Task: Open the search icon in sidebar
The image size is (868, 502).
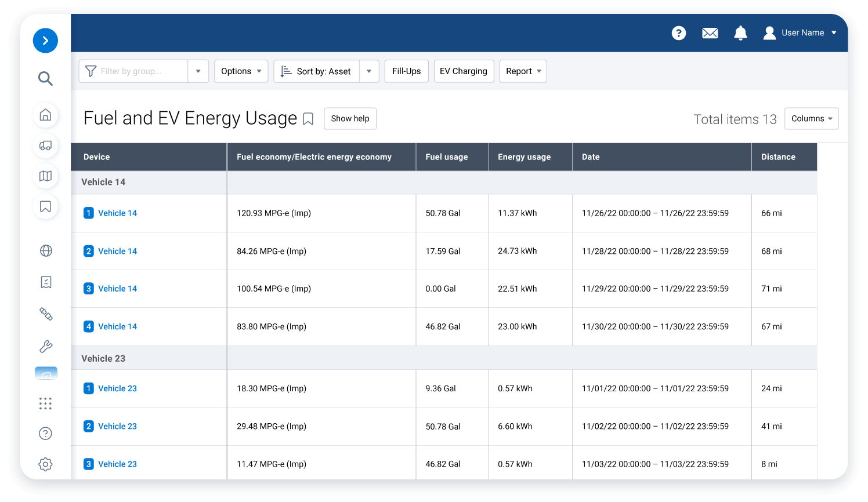Action: point(45,78)
